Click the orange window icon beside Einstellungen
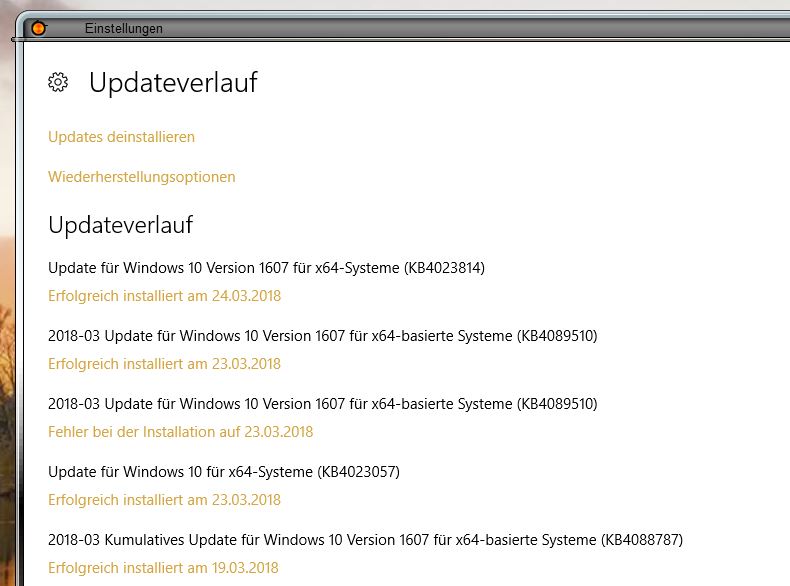The height and width of the screenshot is (586, 790). [x=38, y=28]
